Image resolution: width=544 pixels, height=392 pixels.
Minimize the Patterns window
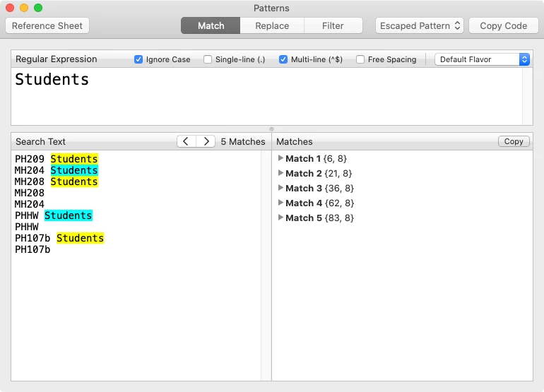24,8
